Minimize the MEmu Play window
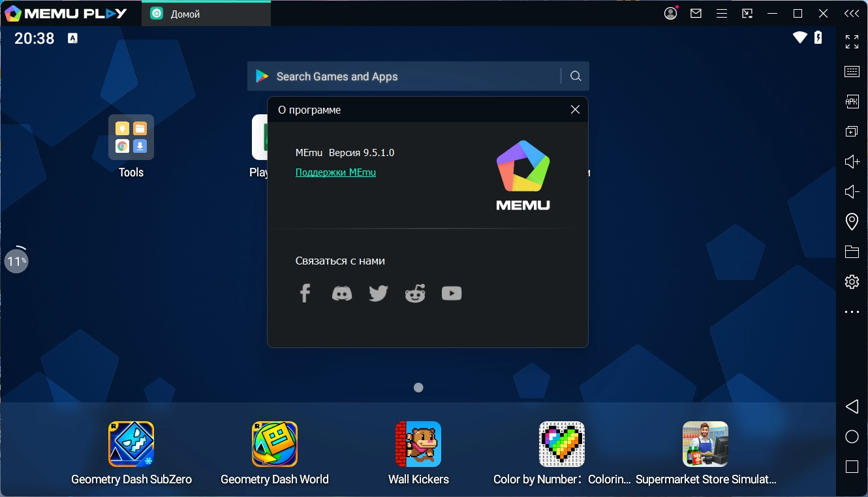This screenshot has width=868, height=497. [x=773, y=13]
